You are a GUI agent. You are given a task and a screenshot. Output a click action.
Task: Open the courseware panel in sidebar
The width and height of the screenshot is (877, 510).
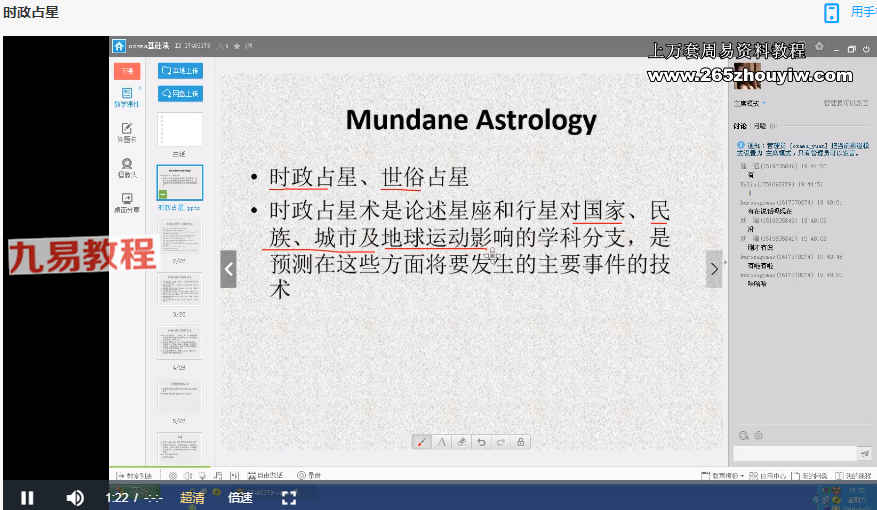coord(127,97)
